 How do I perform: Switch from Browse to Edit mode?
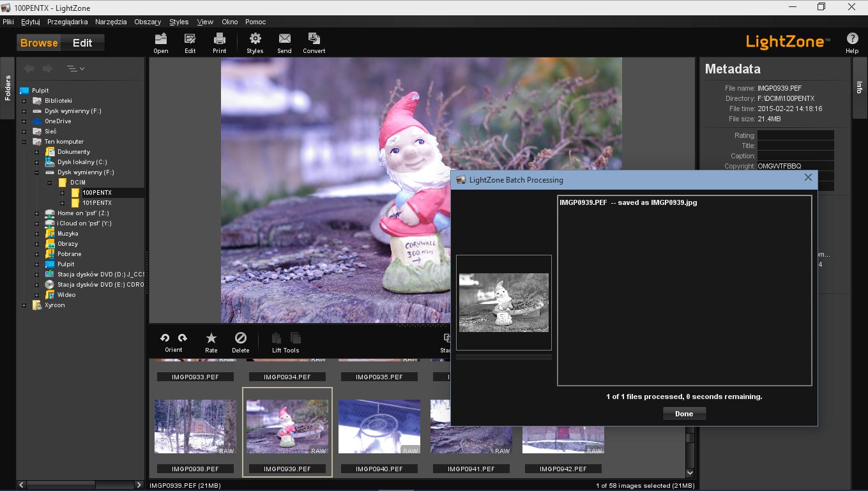[x=82, y=42]
